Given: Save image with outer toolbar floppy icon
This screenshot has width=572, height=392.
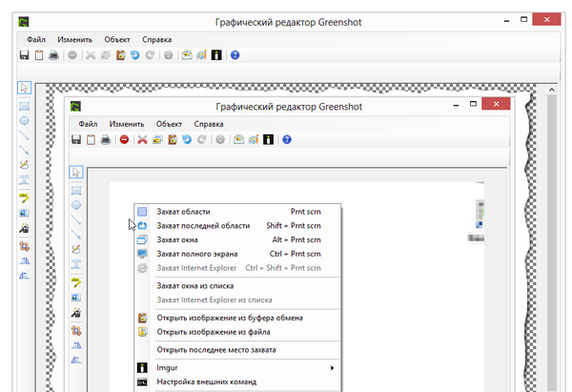Looking at the screenshot, I should (x=24, y=55).
